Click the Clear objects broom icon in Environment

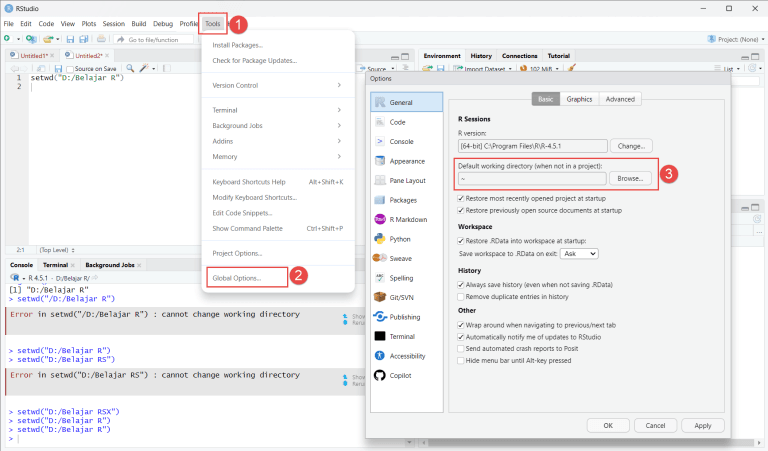[x=572, y=69]
